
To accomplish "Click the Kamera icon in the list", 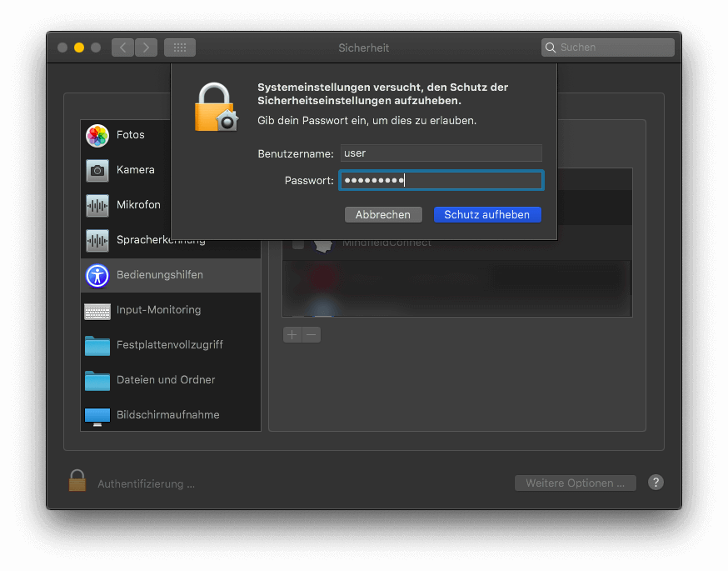I will tap(97, 170).
